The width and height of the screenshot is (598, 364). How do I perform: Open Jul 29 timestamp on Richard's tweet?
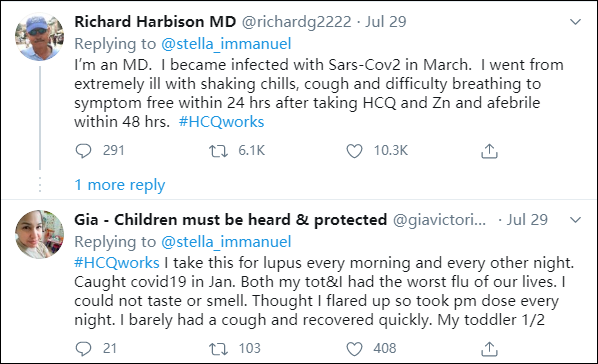pyautogui.click(x=386, y=22)
